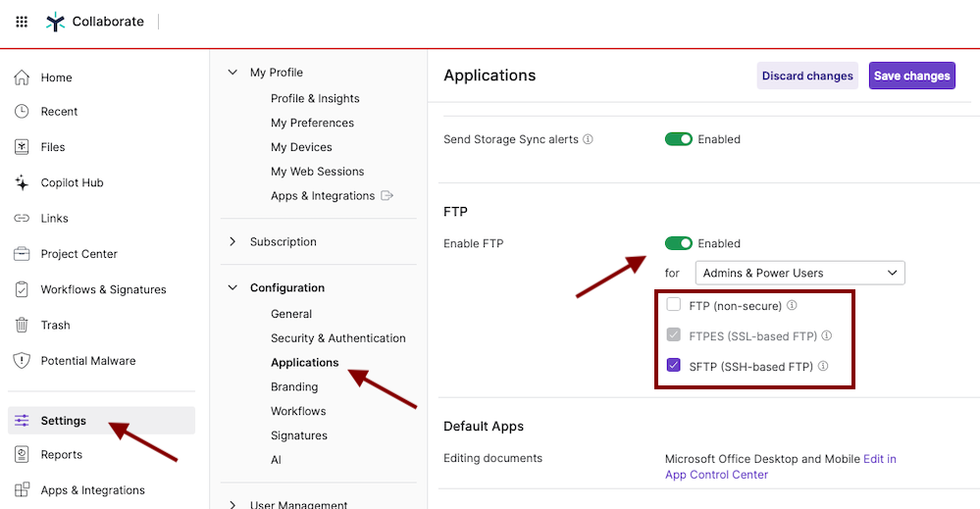The image size is (980, 509).
Task: Open the Copilot Hub sparkle icon
Action: 22,182
